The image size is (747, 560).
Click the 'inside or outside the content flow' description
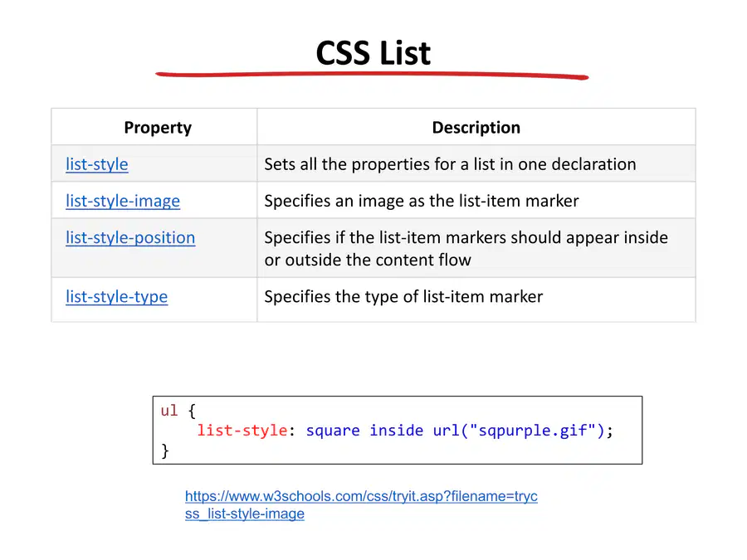[466, 249]
